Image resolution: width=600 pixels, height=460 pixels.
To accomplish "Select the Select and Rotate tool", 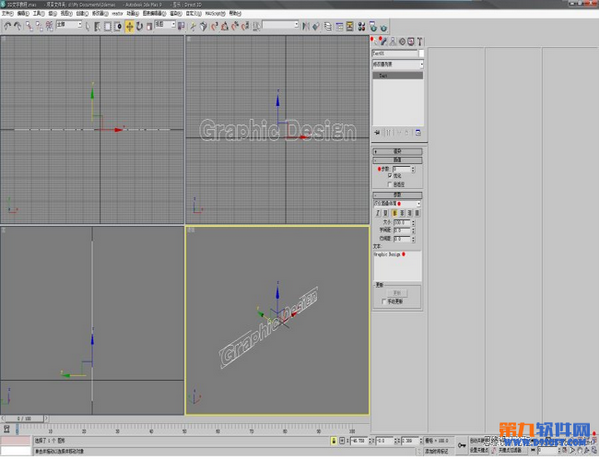I will pos(139,26).
